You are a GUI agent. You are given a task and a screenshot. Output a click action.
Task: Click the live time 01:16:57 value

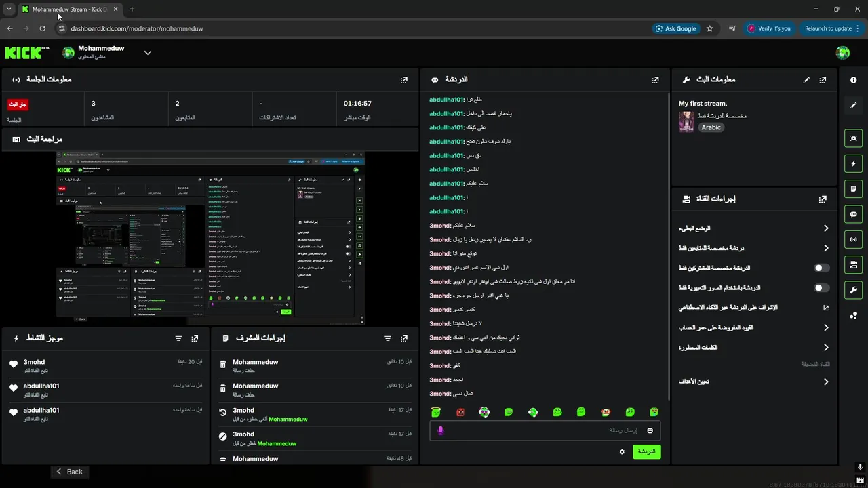click(x=357, y=104)
